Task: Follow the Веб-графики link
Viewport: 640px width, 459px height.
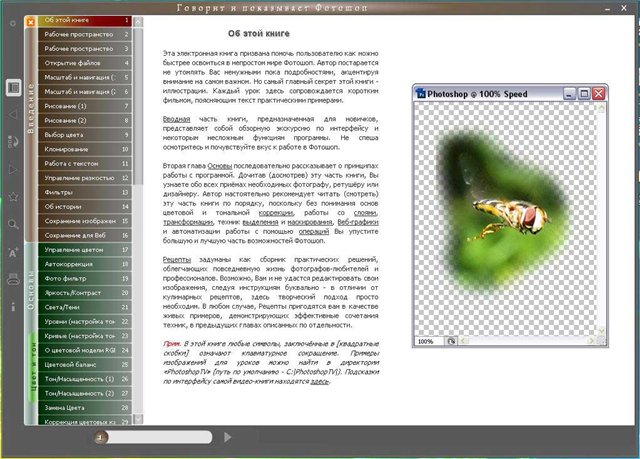Action: pos(358,222)
